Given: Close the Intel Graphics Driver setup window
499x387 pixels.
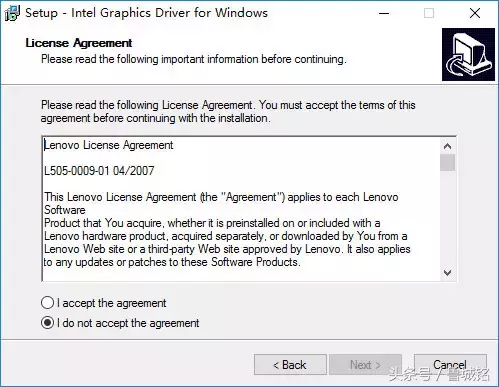Looking at the screenshot, I should click(x=475, y=13).
